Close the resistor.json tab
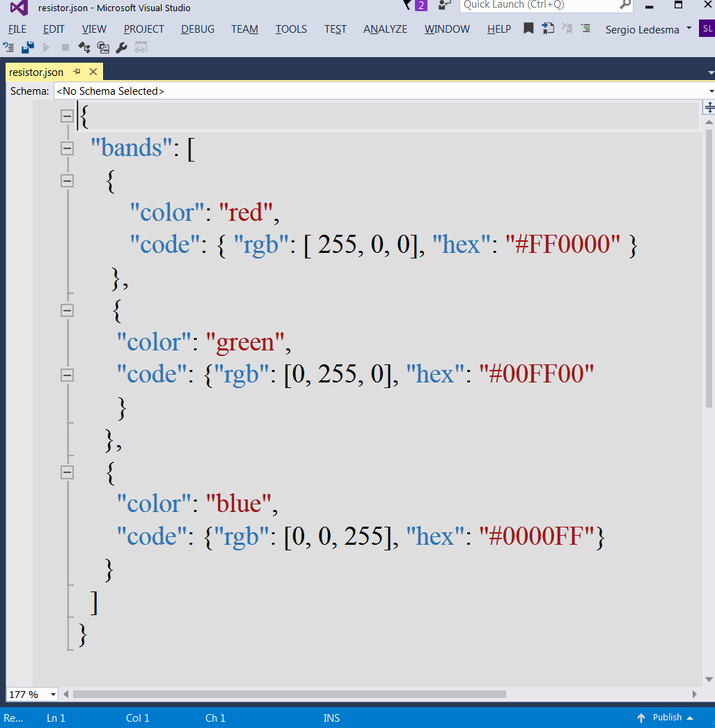715x728 pixels. click(x=93, y=72)
